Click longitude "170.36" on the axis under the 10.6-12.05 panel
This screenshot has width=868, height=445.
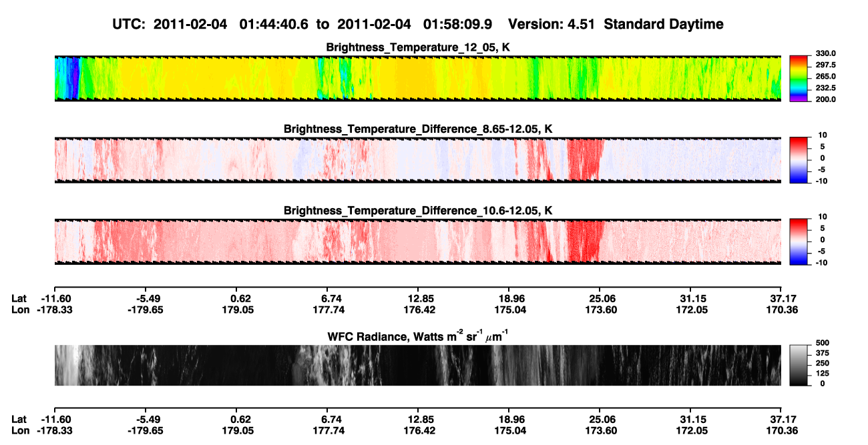point(781,310)
